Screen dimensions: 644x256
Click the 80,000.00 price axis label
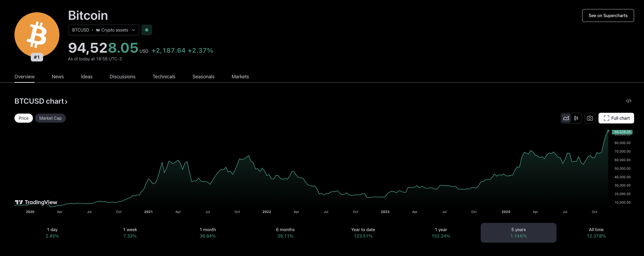pyautogui.click(x=623, y=143)
